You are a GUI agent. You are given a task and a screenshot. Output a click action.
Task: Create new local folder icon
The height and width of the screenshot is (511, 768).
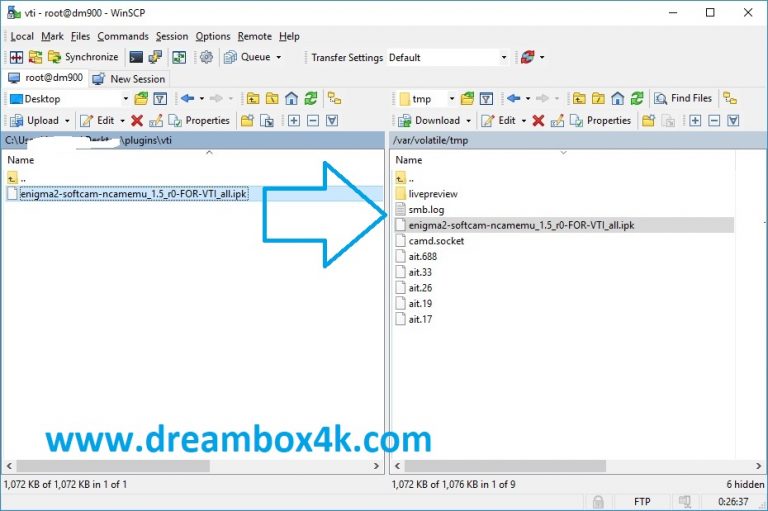coord(247,121)
